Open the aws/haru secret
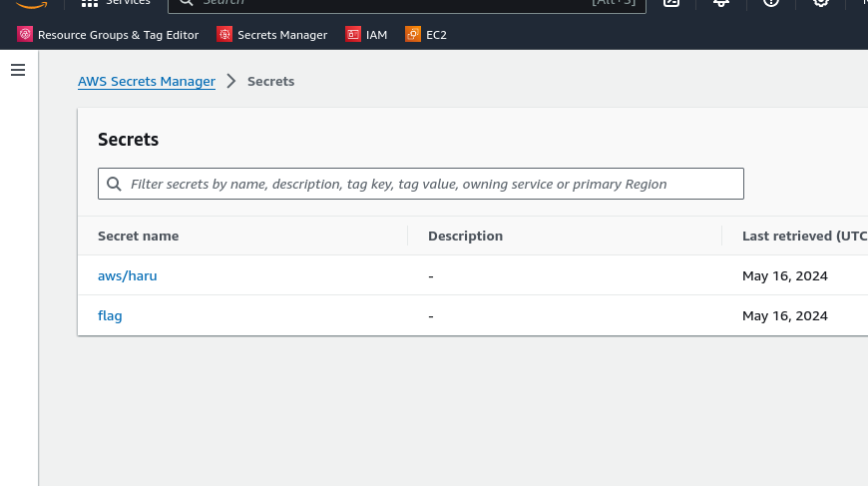Screen dimensions: 868x486 pos(127,275)
